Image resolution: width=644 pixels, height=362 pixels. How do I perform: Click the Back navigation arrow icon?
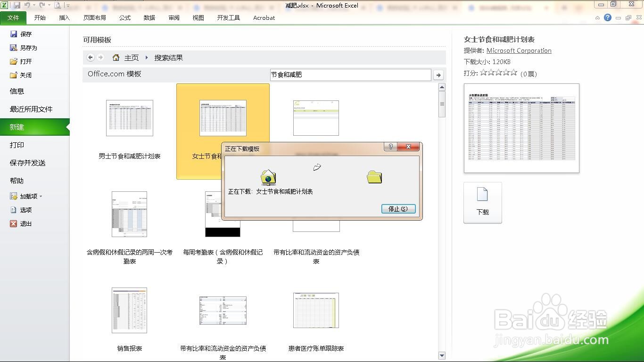(x=91, y=58)
